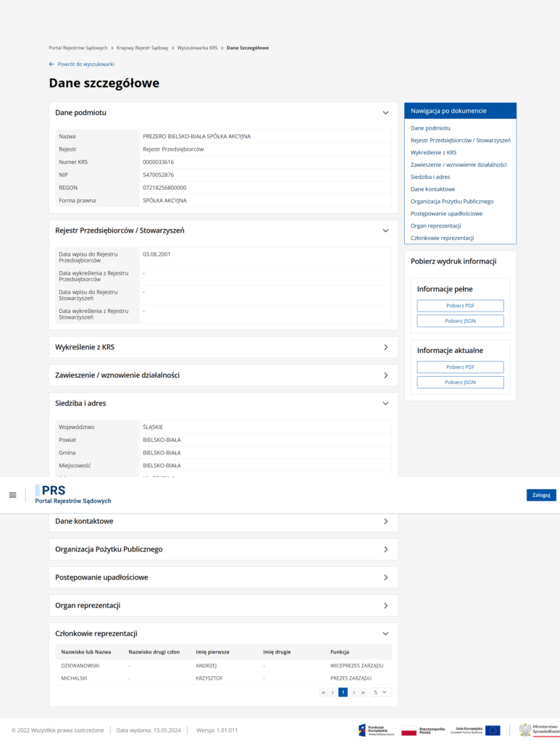
Task: Go to the first pagination page icon
Action: [323, 692]
